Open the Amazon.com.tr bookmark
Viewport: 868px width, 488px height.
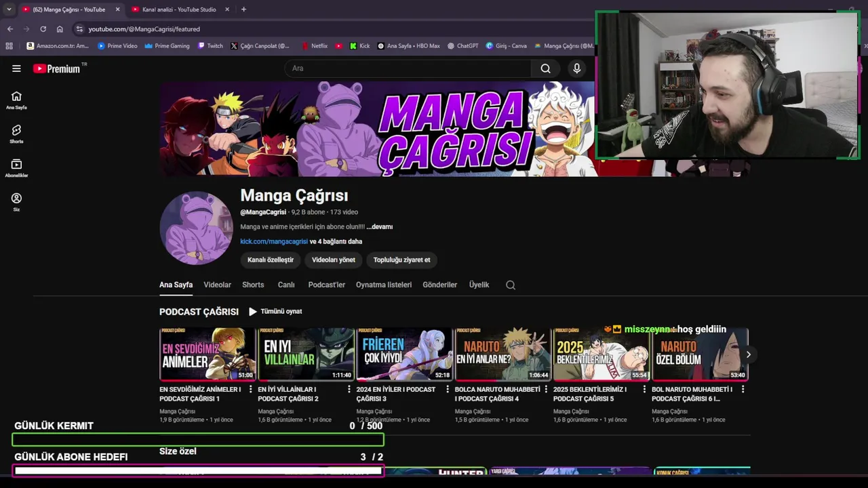[58, 46]
